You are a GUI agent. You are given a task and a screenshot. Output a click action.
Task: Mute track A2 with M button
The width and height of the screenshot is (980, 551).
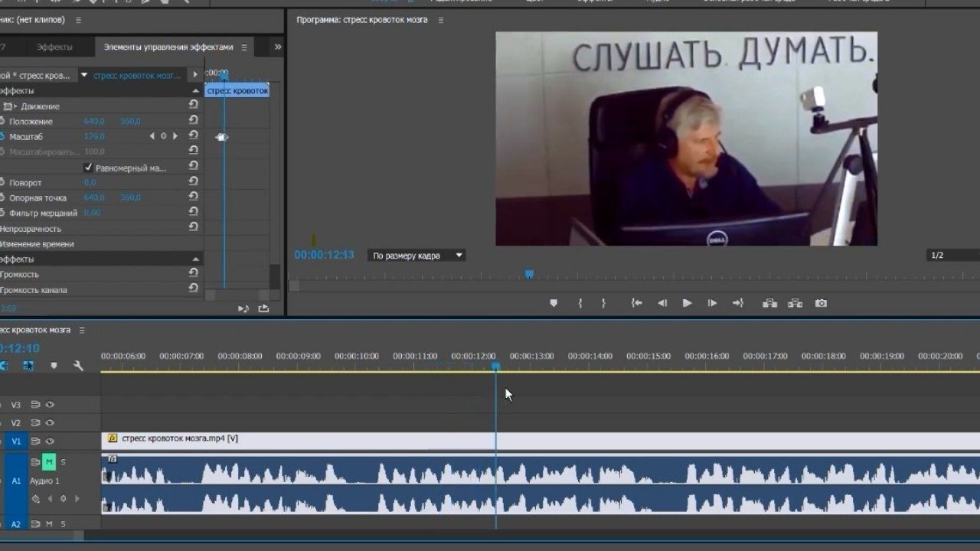[49, 524]
